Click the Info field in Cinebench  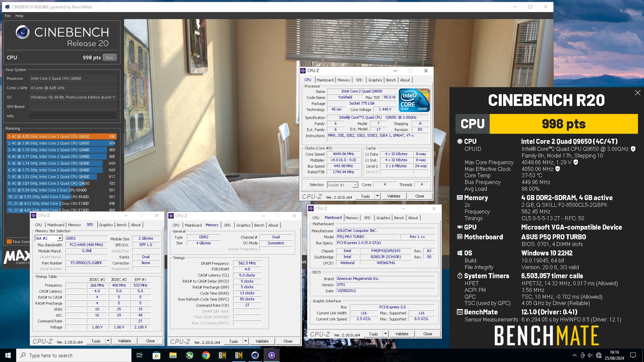click(x=73, y=116)
